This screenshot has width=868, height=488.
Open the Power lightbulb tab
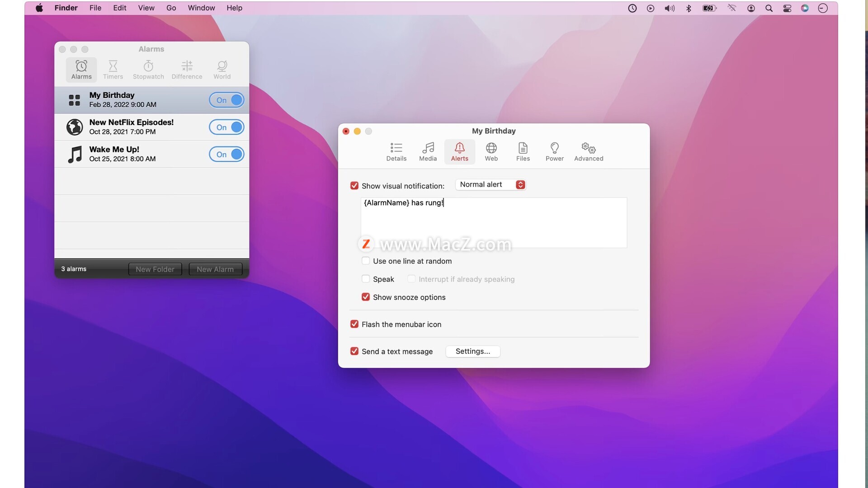pyautogui.click(x=554, y=151)
